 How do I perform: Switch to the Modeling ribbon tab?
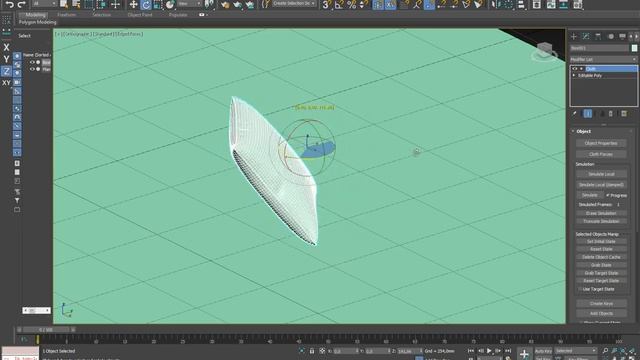coord(35,15)
